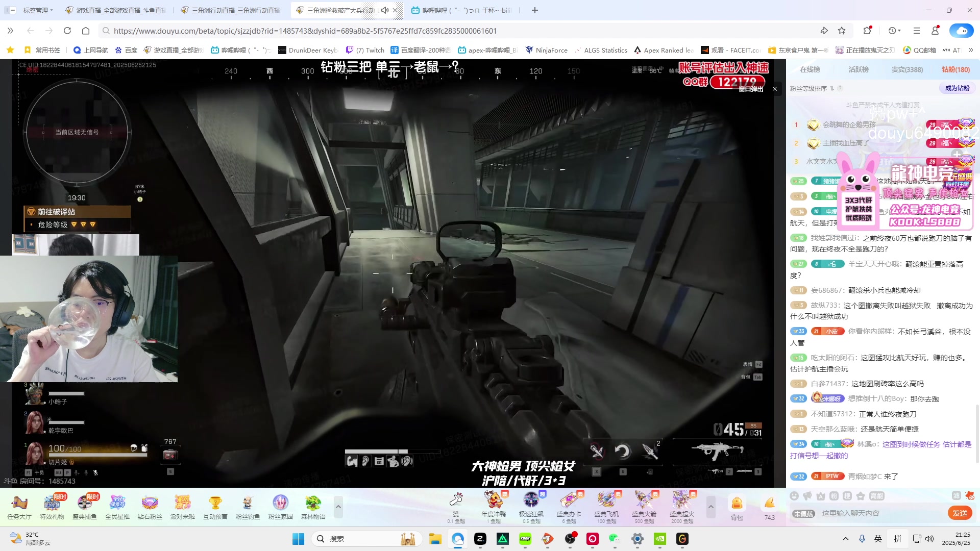Open the NinjaForce bookmark
980x551 pixels.
tap(546, 50)
